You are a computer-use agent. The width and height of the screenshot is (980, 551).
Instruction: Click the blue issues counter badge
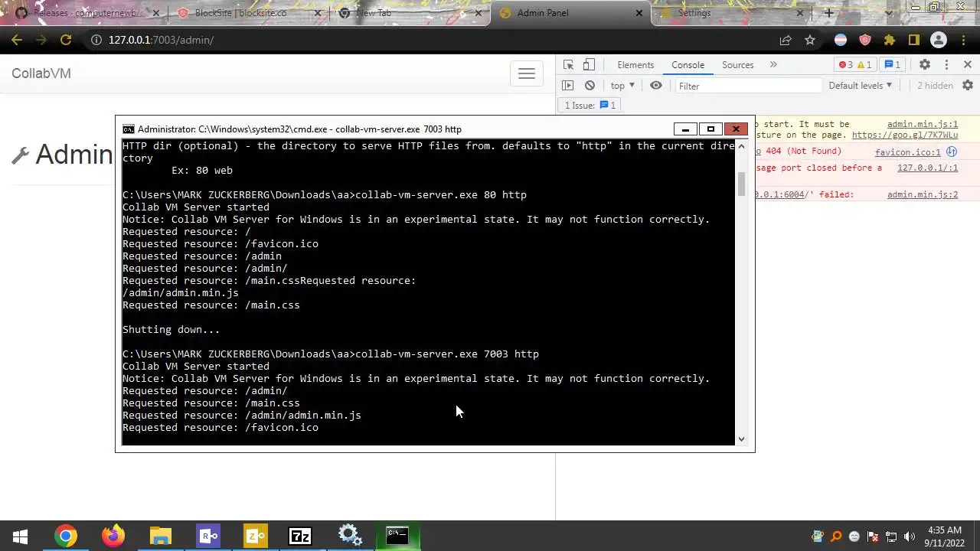click(x=892, y=65)
